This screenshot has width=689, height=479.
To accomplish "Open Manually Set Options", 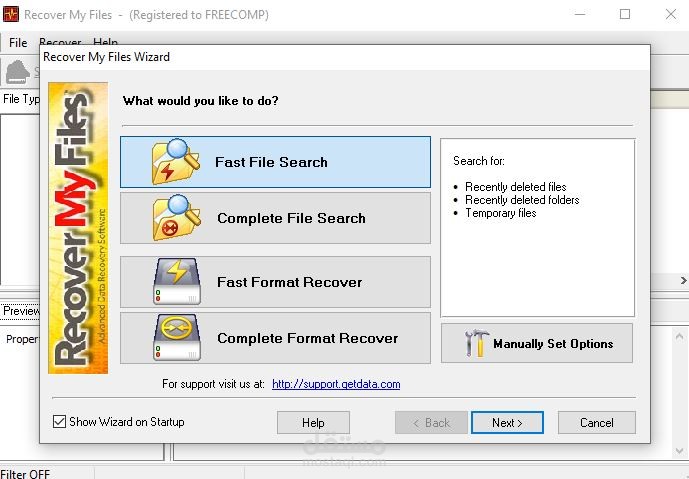I will pos(537,343).
